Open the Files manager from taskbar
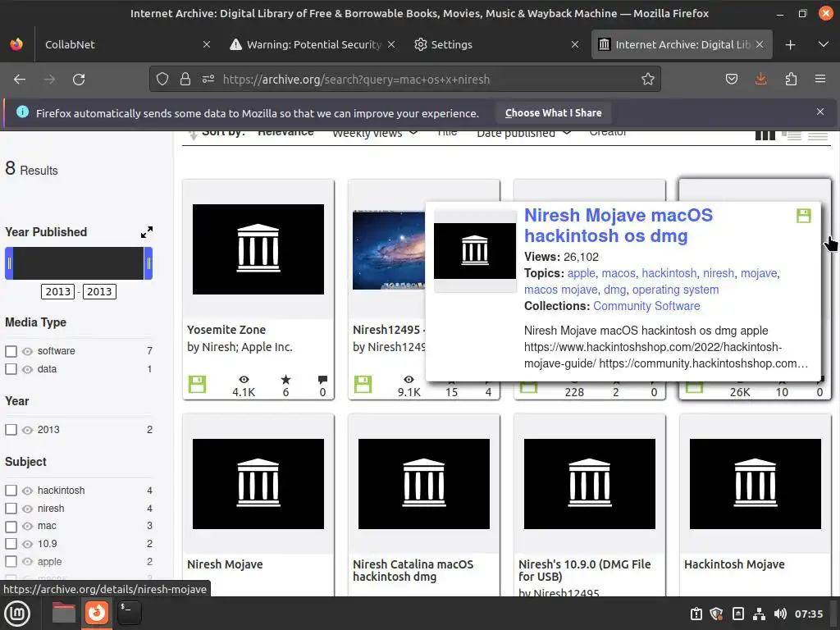The height and width of the screenshot is (630, 840). 64,613
